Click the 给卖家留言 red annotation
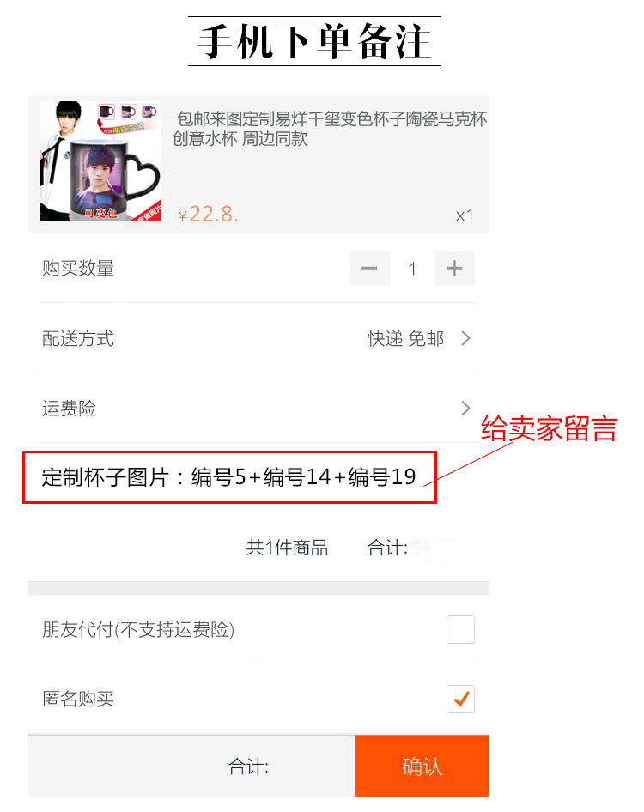Viewport: 644px width, 812px height. coord(550,429)
